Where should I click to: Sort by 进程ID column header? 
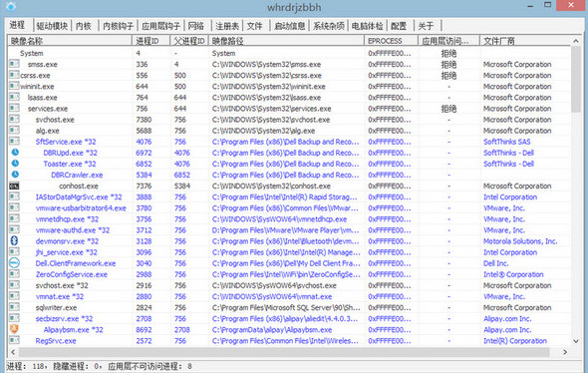151,41
